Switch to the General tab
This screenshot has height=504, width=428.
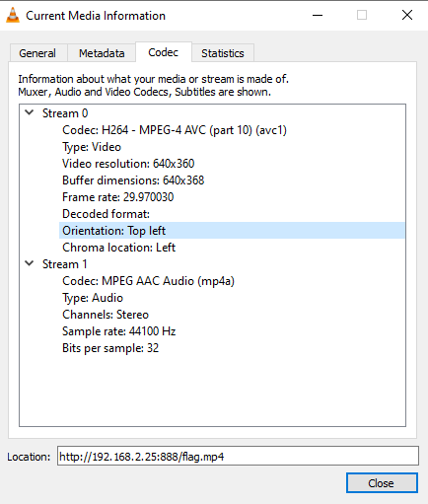pos(37,53)
